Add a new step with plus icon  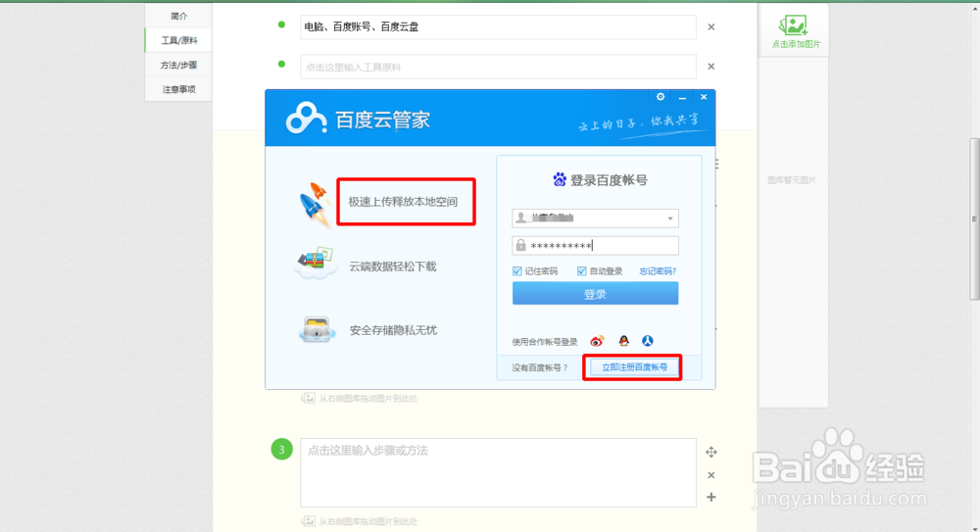point(711,497)
